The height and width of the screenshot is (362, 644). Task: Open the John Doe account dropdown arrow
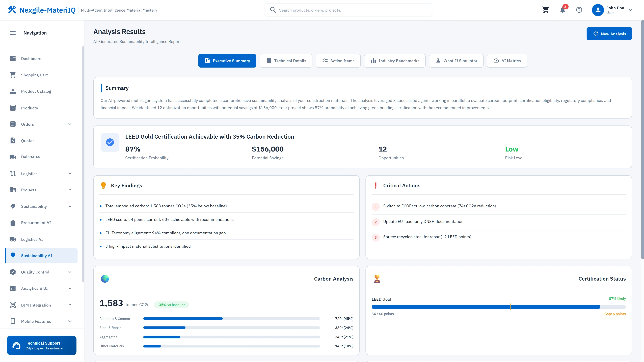coord(631,10)
